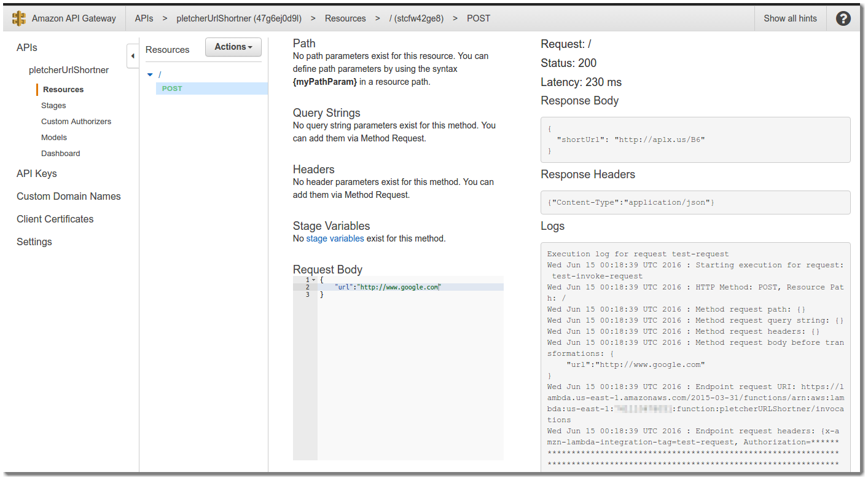Open the help question mark icon
The width and height of the screenshot is (868, 480).
coord(843,18)
